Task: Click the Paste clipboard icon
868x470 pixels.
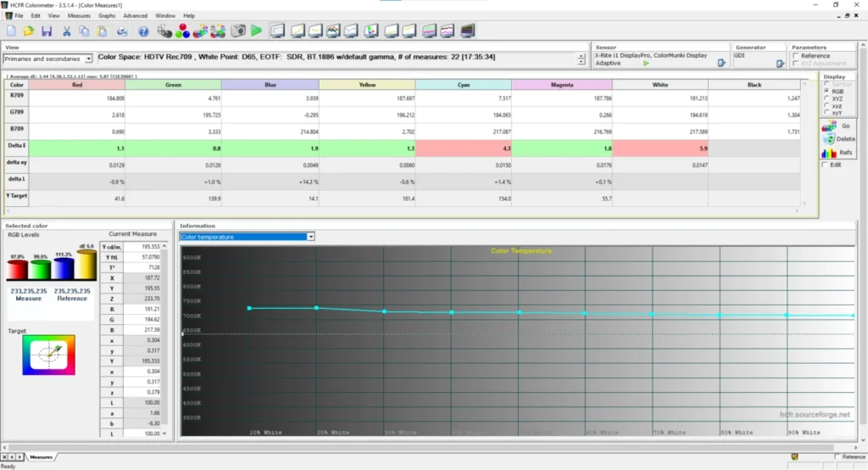Action: [x=102, y=31]
